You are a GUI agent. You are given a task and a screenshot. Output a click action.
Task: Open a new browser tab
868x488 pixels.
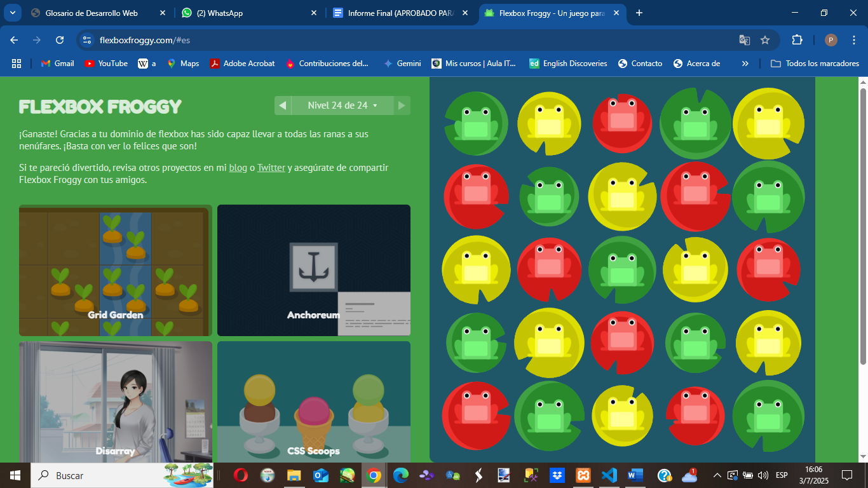coord(639,13)
